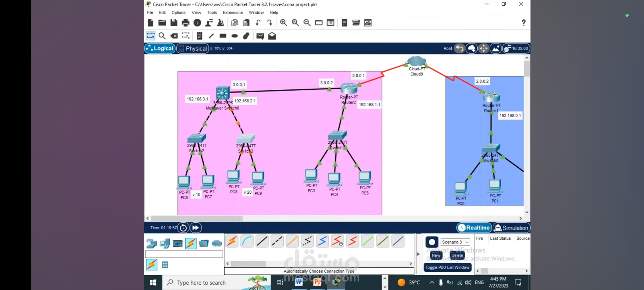Click the Paste toolbar icon
644x290 pixels.
[x=246, y=23]
